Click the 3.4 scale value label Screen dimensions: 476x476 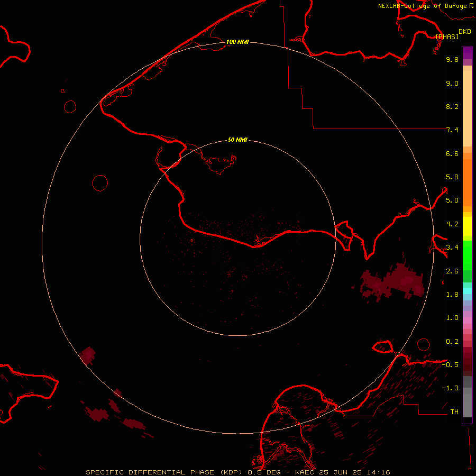click(x=452, y=248)
